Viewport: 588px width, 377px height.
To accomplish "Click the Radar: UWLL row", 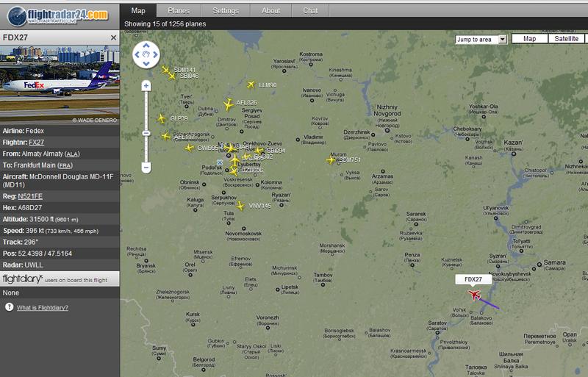I will [x=60, y=265].
